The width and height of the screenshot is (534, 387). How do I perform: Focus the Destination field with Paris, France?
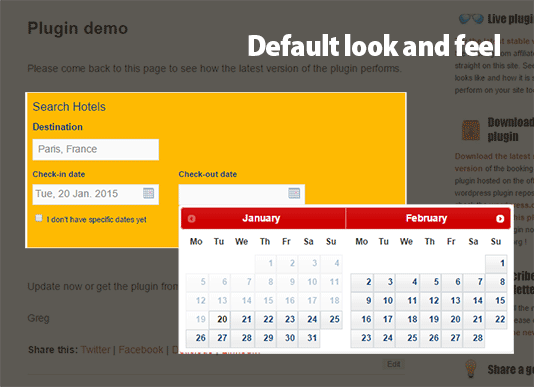(x=96, y=149)
